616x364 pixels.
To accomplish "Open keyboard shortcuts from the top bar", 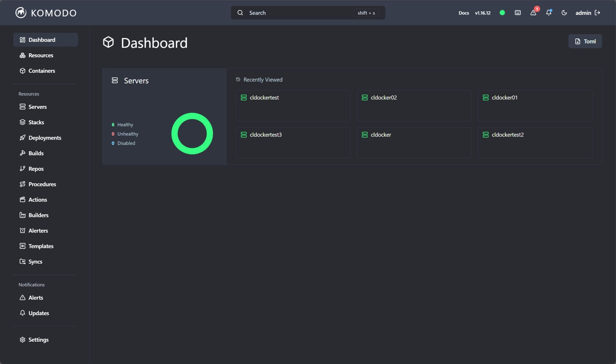I will (518, 13).
